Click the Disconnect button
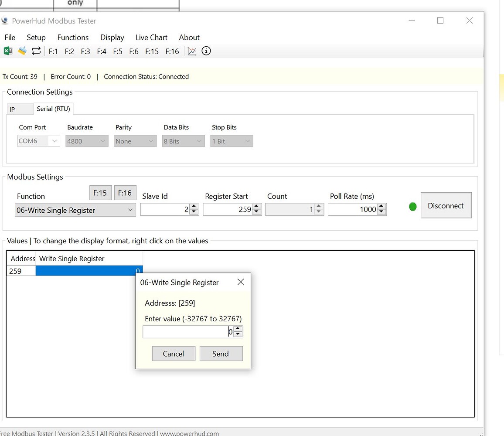 [446, 205]
